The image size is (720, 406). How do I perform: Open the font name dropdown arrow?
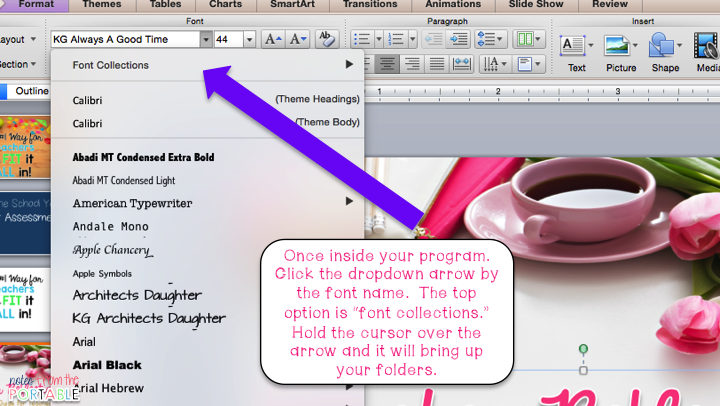(x=206, y=39)
